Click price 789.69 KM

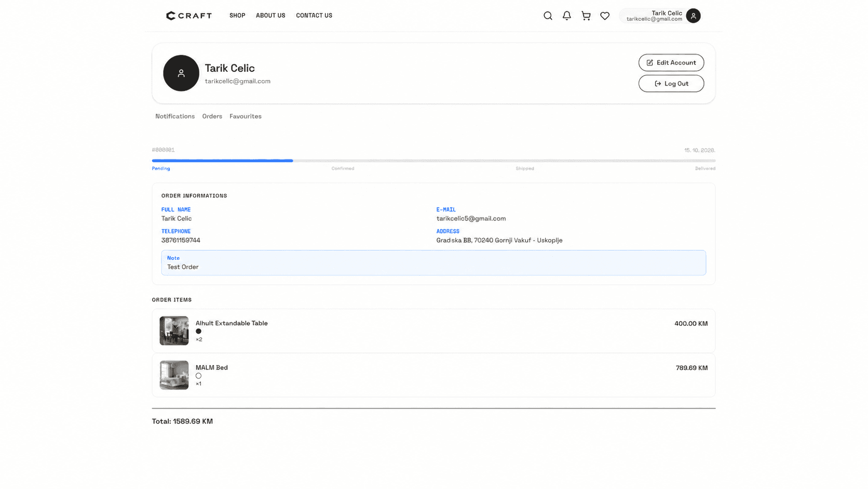click(x=691, y=368)
